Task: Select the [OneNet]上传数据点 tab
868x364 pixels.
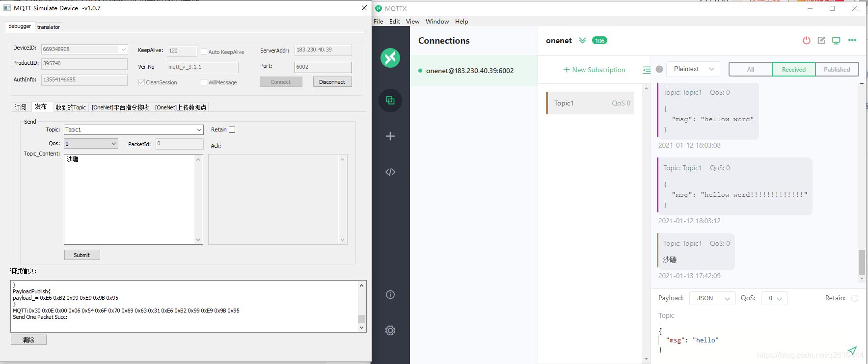Action: click(x=181, y=107)
